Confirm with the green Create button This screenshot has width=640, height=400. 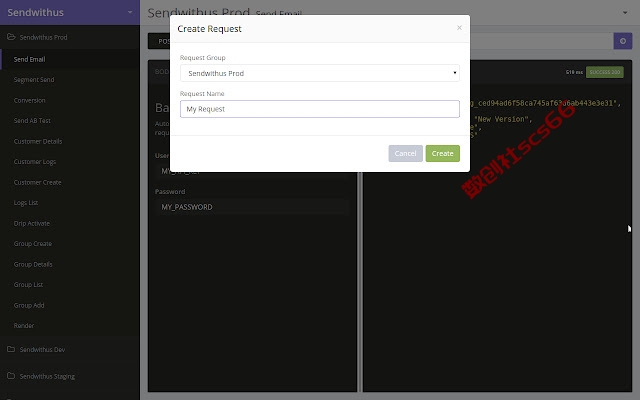click(442, 153)
